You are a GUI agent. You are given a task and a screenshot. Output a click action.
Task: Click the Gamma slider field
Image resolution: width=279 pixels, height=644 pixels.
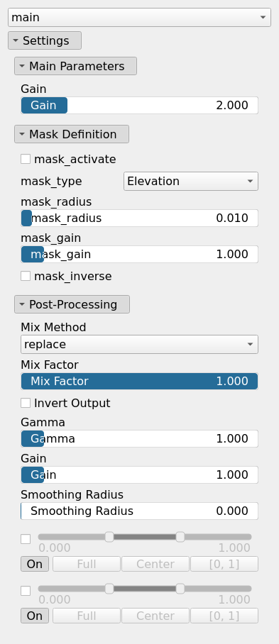tap(139, 438)
